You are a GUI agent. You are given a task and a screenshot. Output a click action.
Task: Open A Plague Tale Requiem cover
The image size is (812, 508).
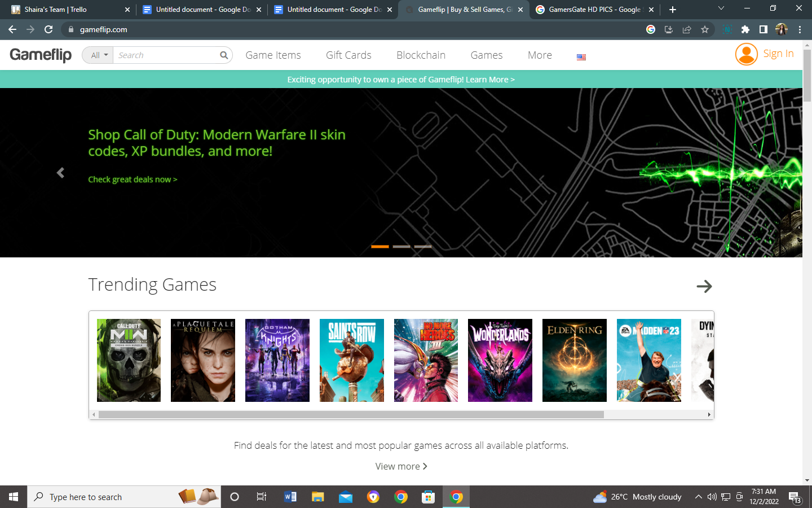203,360
